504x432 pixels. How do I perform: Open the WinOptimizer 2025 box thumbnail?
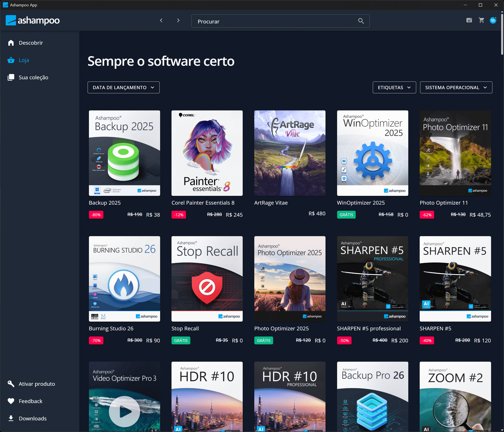coord(372,153)
